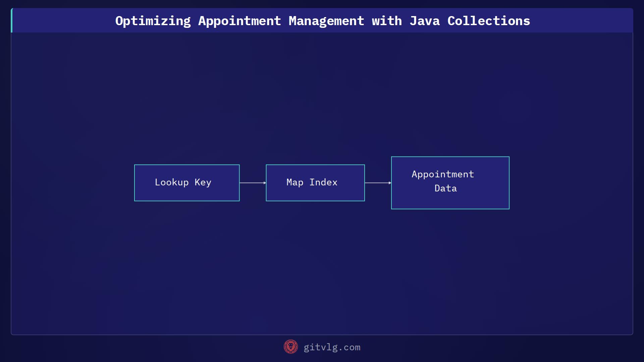Viewport: 644px width, 362px height.
Task: Open the gitvlg.com link
Action: click(332, 347)
